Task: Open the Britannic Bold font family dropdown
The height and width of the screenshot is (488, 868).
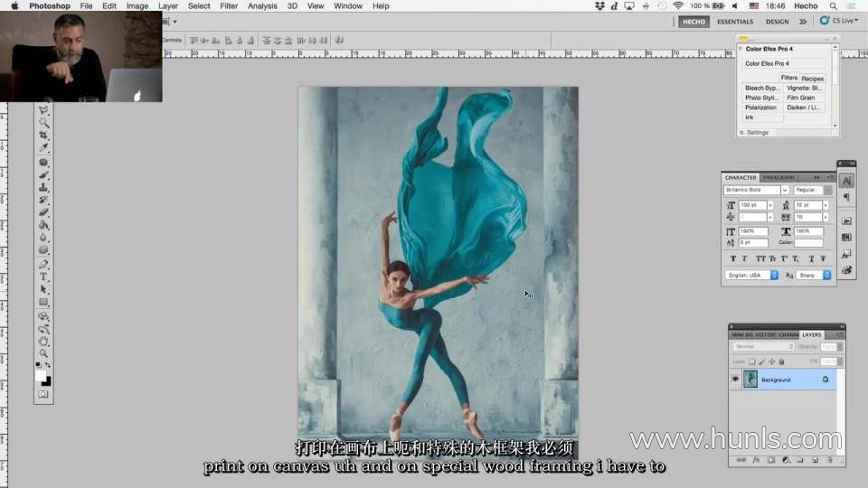Action: 784,191
